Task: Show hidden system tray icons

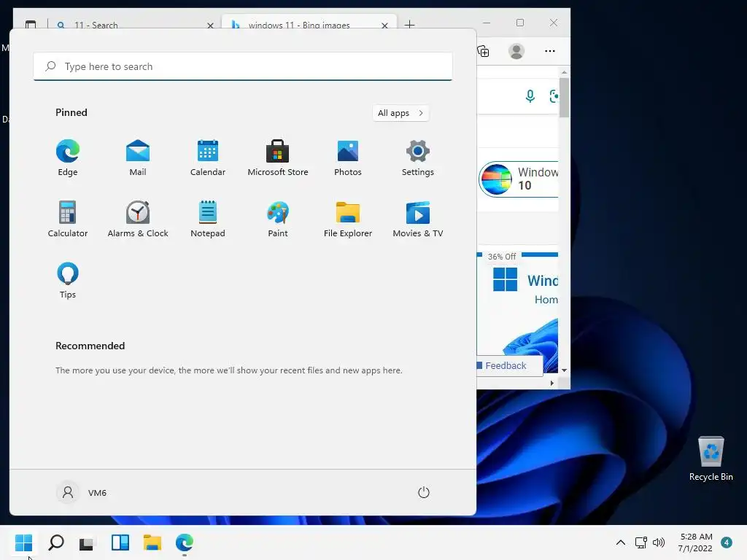Action: point(621,542)
